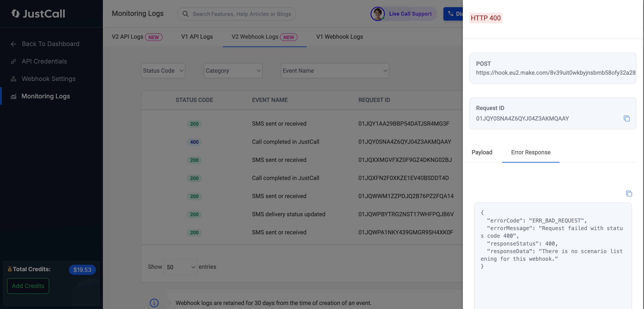This screenshot has width=644, height=309.
Task: Click the API Credentials key icon
Action: point(13,61)
